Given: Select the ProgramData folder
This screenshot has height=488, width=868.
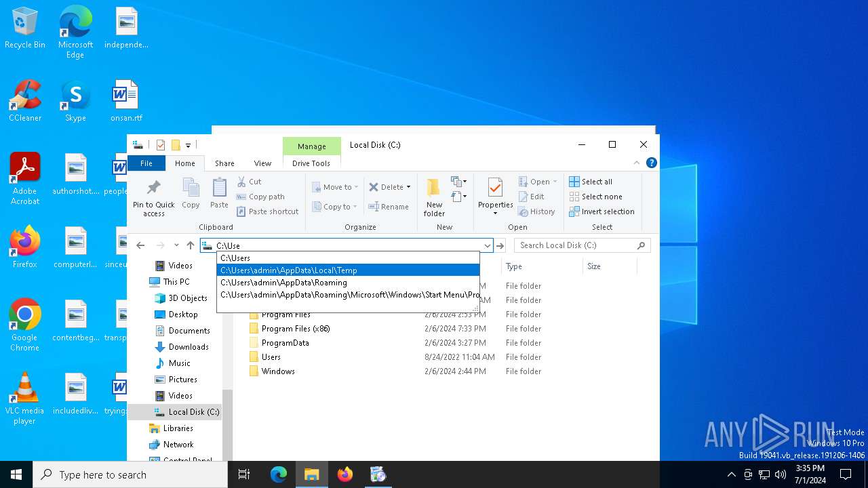Looking at the screenshot, I should pyautogui.click(x=285, y=343).
